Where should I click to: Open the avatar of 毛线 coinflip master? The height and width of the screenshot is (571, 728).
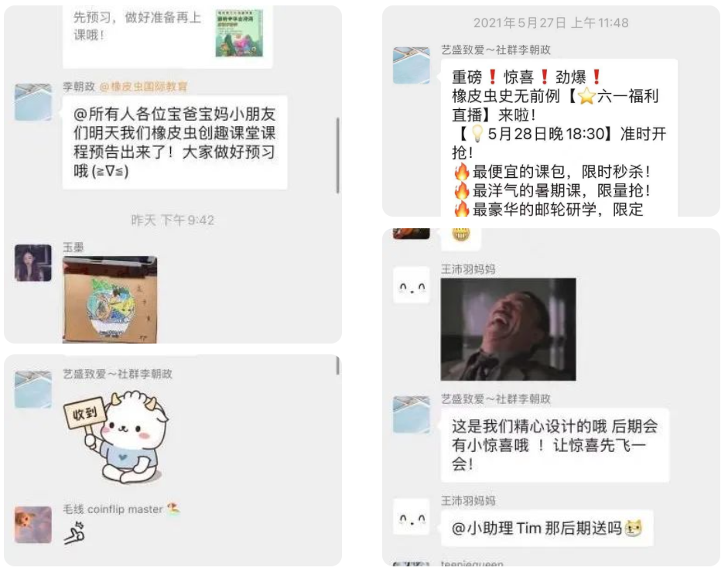tap(33, 525)
